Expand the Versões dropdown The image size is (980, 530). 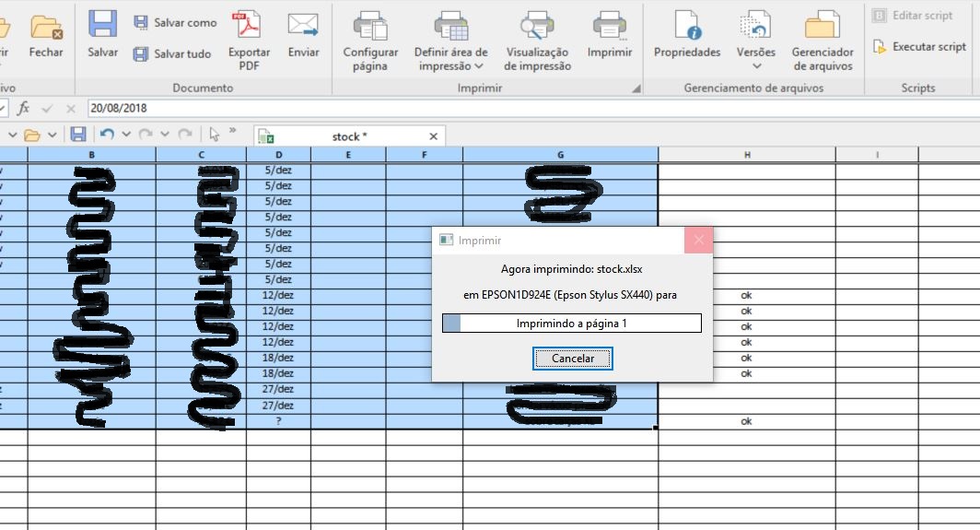[x=756, y=65]
